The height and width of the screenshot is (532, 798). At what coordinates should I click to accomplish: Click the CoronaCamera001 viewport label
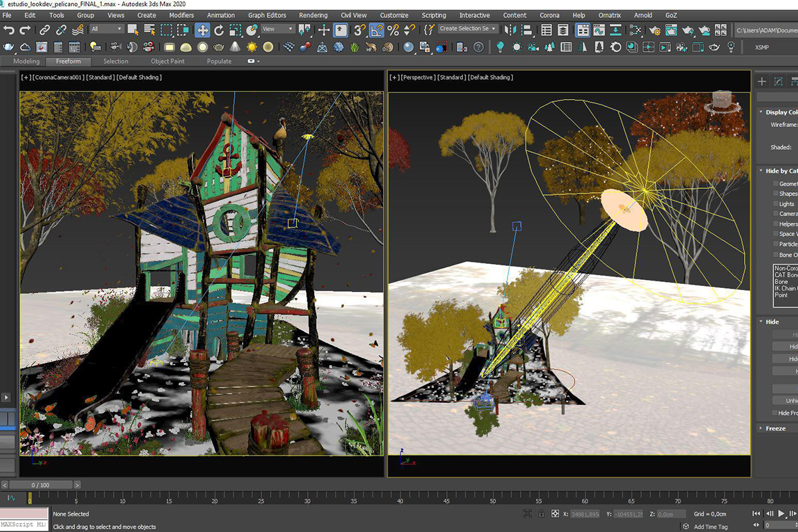[x=59, y=78]
